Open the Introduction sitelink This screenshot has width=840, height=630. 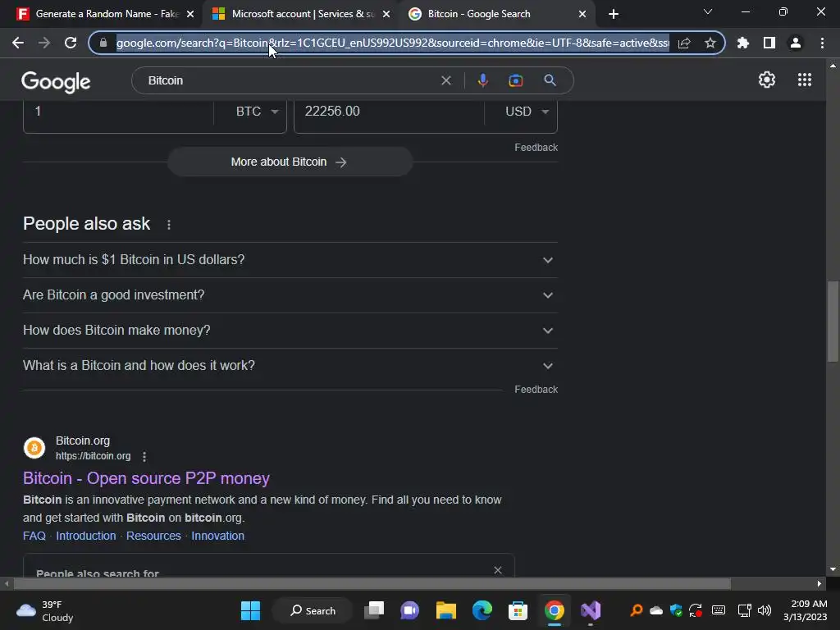(x=85, y=536)
